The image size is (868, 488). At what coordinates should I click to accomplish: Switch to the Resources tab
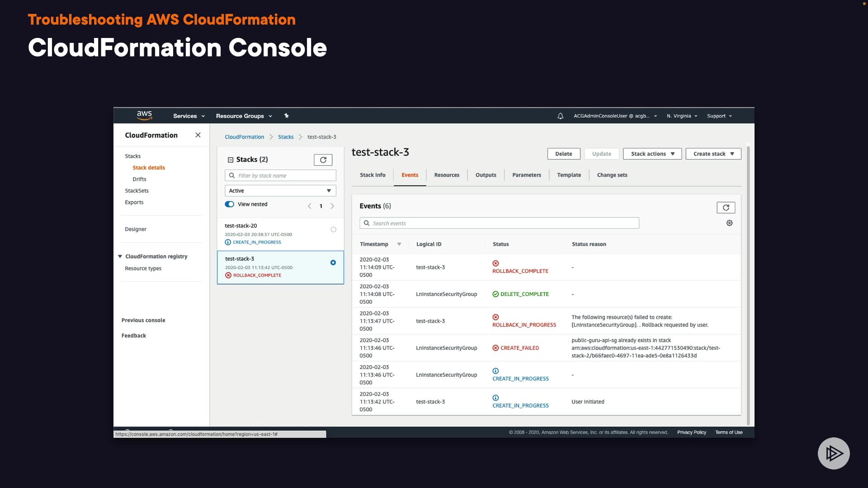click(446, 175)
